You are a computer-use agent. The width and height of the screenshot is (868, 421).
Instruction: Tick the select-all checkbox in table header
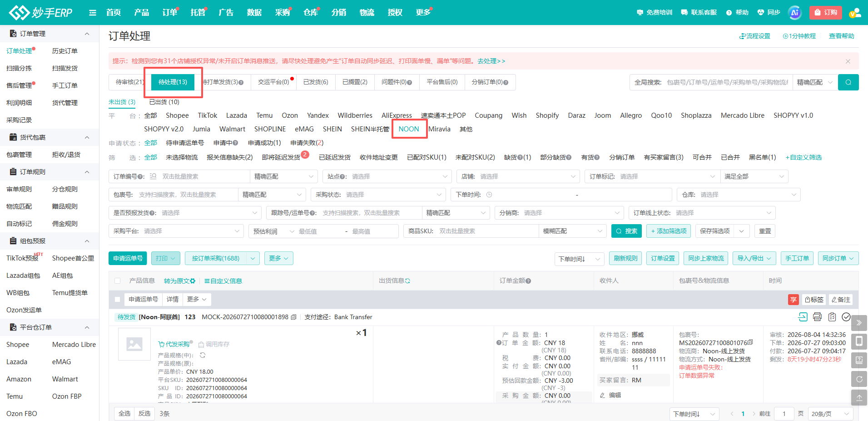[118, 281]
